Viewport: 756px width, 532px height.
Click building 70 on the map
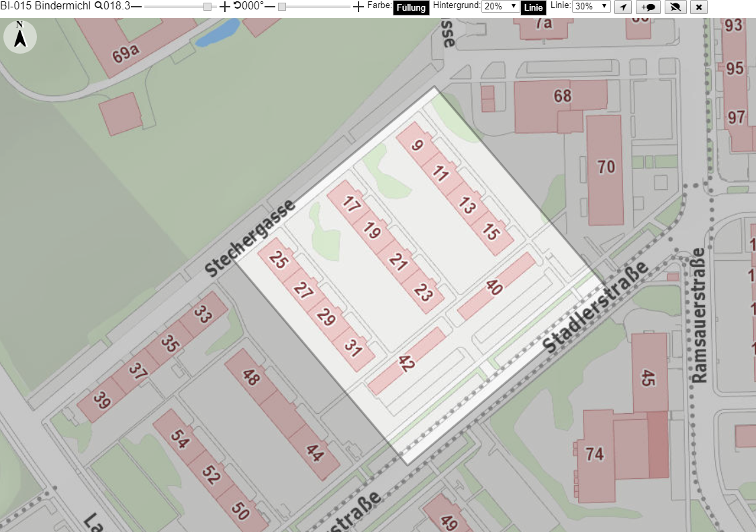pyautogui.click(x=606, y=167)
